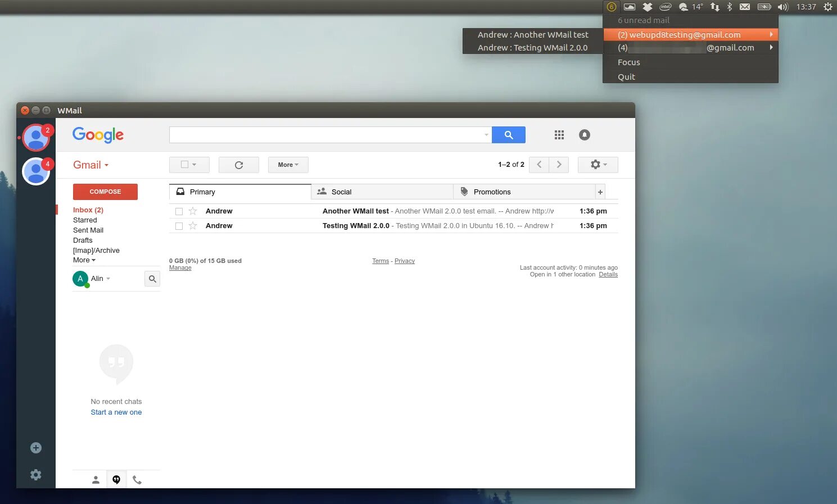The width and height of the screenshot is (837, 504).
Task: Open Hangouts conversations icon
Action: tap(116, 480)
